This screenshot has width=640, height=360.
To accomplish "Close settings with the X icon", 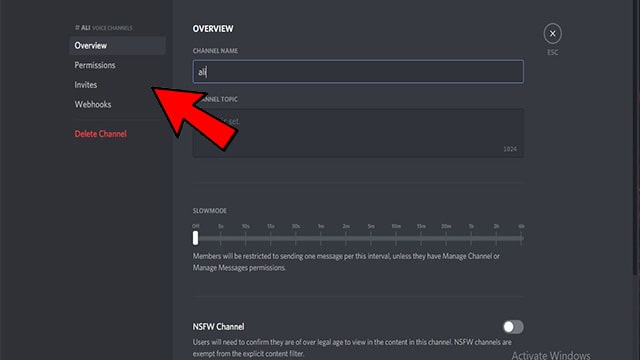I will coord(552,33).
